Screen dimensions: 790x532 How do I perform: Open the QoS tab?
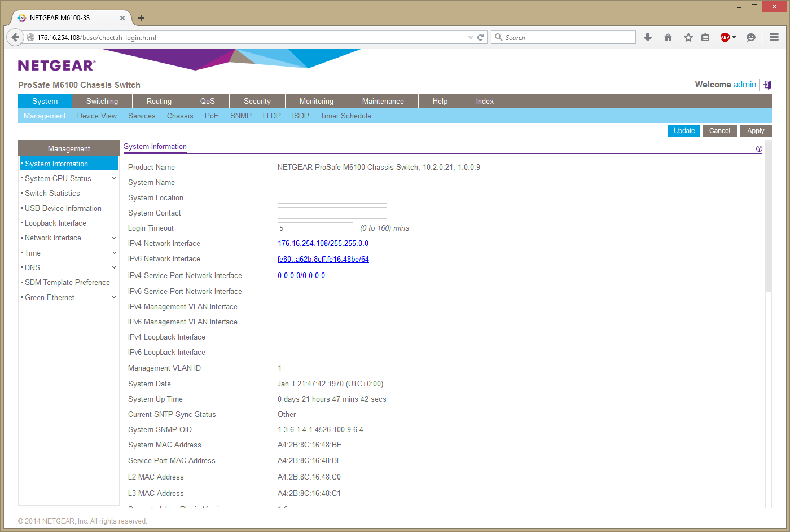point(208,101)
